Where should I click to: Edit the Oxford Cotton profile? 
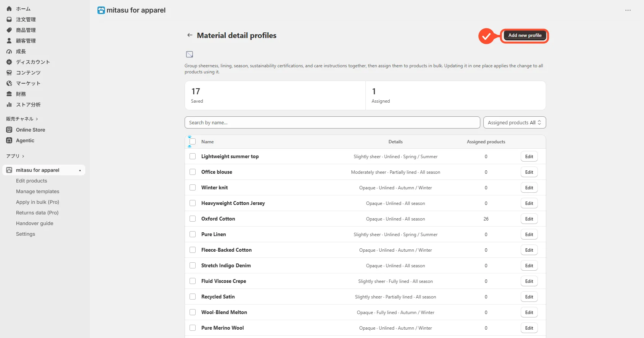point(529,219)
